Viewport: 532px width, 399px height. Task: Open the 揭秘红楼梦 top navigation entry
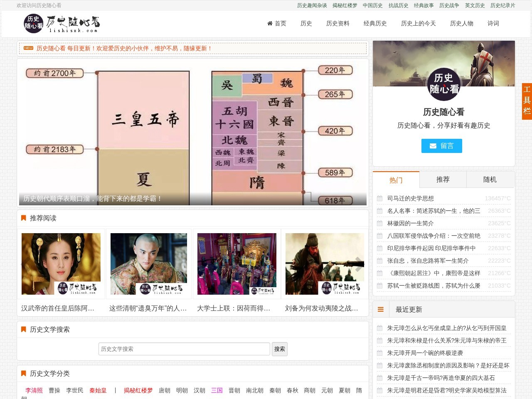[345, 6]
